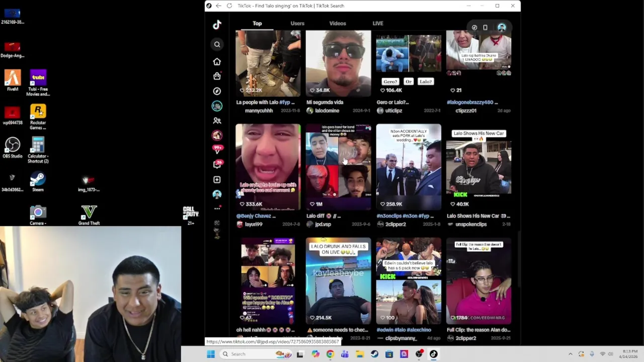Click the Get app phone icon
The height and width of the screenshot is (362, 644).
click(x=485, y=28)
